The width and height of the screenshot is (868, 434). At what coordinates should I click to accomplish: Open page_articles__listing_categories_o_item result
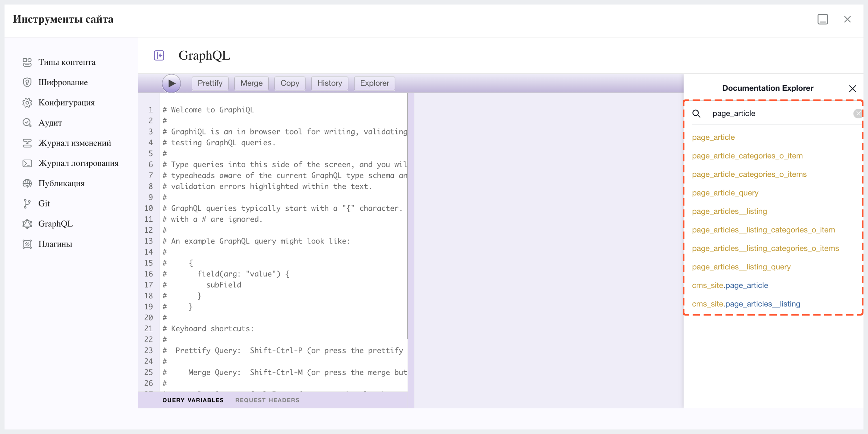(x=763, y=230)
